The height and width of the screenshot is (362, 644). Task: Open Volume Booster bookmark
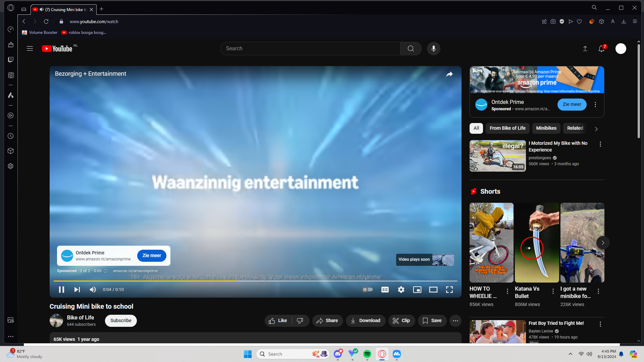coord(40,33)
